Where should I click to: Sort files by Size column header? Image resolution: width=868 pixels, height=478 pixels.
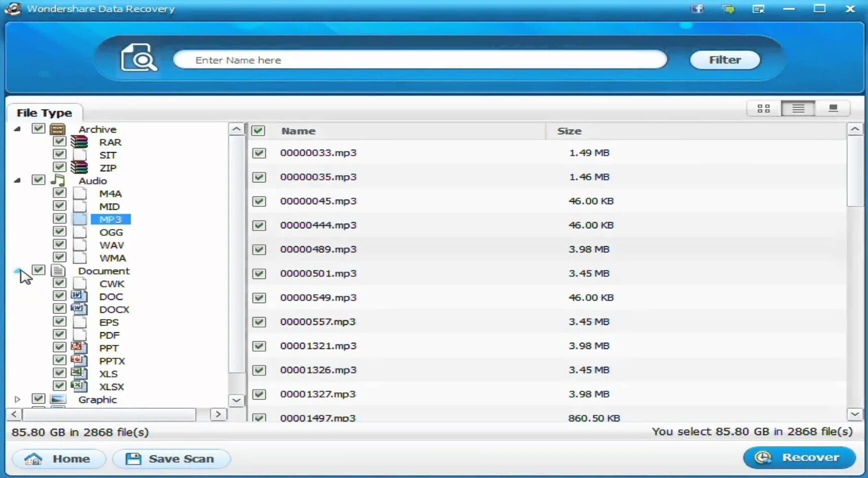[569, 131]
